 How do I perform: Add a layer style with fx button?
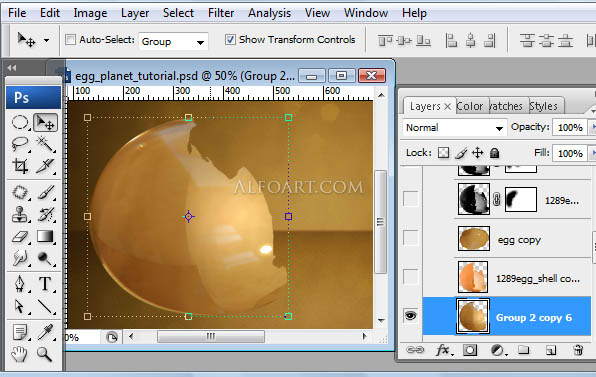(x=444, y=350)
